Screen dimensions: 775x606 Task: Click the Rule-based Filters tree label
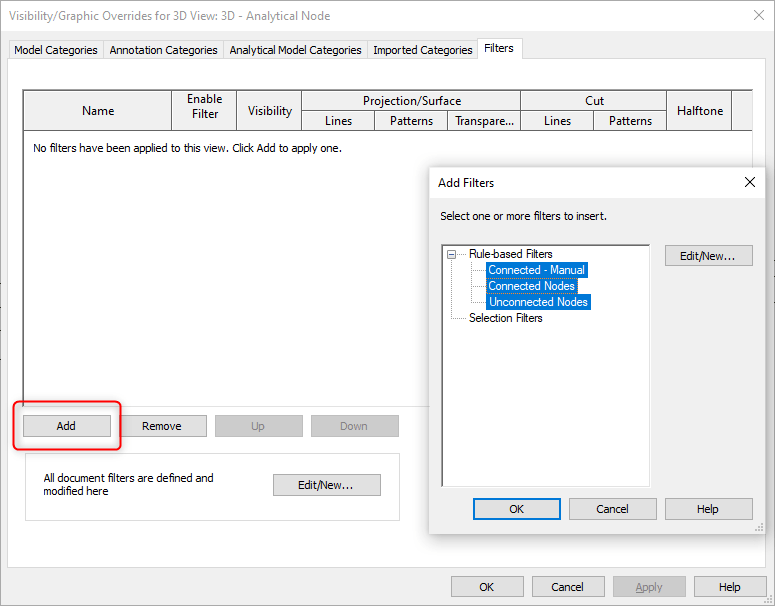pos(510,254)
